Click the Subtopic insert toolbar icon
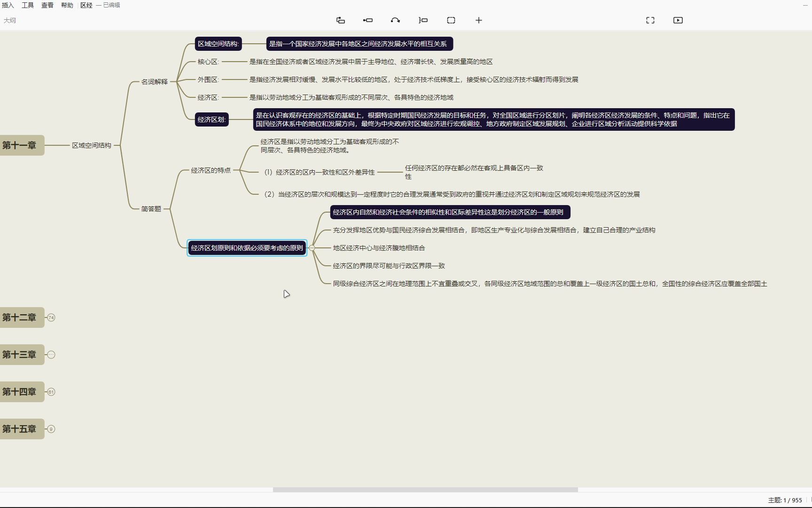Screen dimensions: 812x508 click(368, 20)
